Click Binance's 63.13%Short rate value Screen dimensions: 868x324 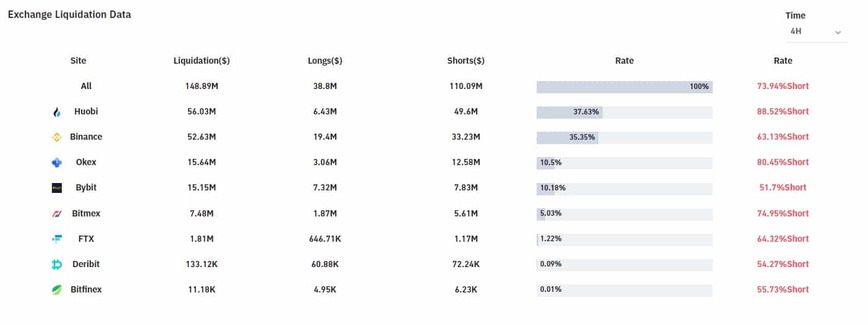(783, 137)
